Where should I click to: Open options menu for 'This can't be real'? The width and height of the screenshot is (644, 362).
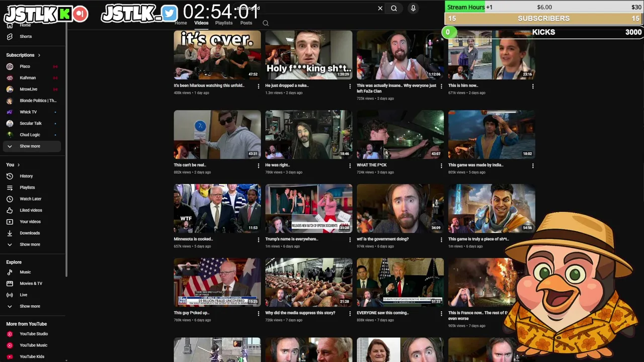click(x=259, y=165)
